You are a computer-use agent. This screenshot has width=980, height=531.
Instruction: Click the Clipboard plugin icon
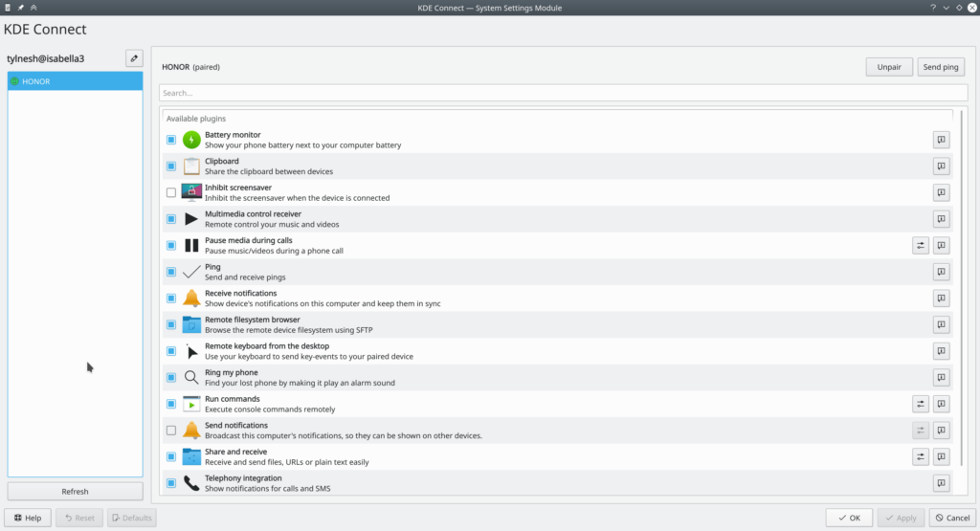click(x=191, y=166)
